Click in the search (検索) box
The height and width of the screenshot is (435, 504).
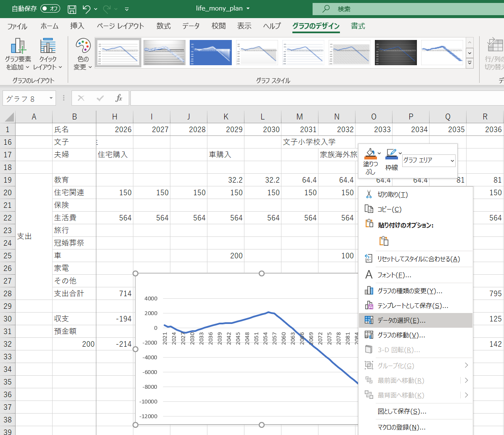pos(408,9)
